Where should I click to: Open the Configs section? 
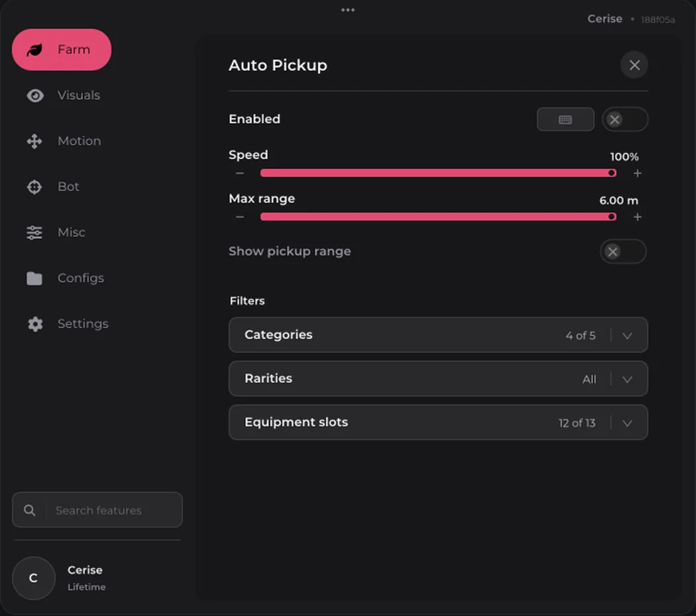point(65,278)
